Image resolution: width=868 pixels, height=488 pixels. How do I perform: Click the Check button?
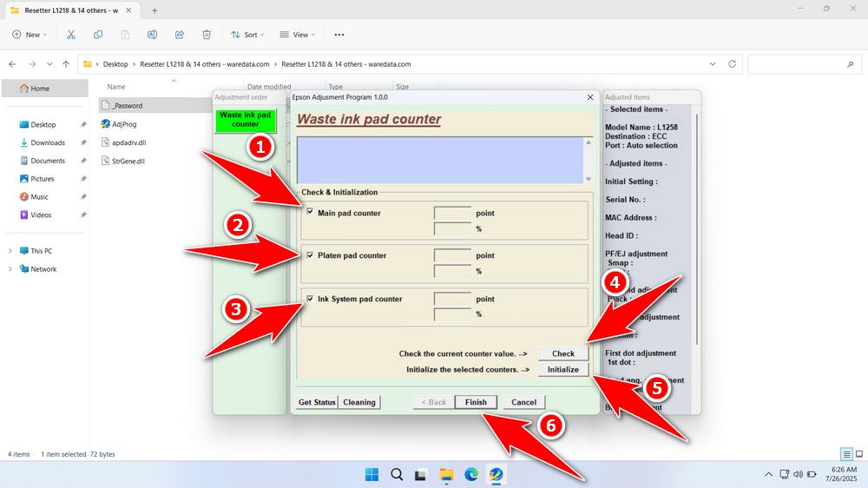click(563, 353)
